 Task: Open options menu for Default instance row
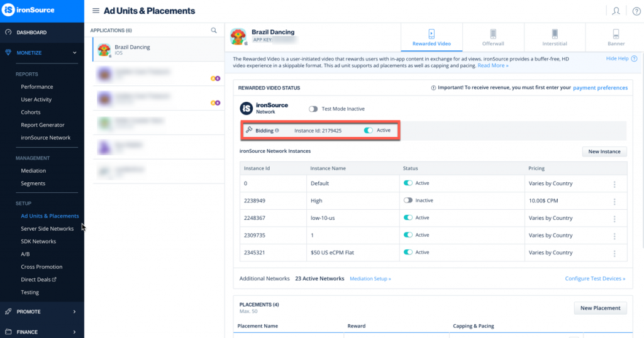pyautogui.click(x=614, y=184)
